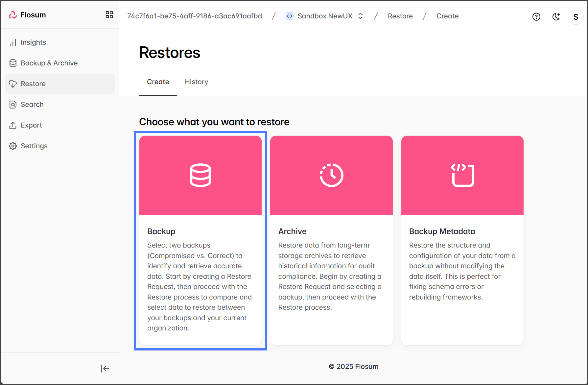Navigate to Export page
588x385 pixels.
coord(31,125)
